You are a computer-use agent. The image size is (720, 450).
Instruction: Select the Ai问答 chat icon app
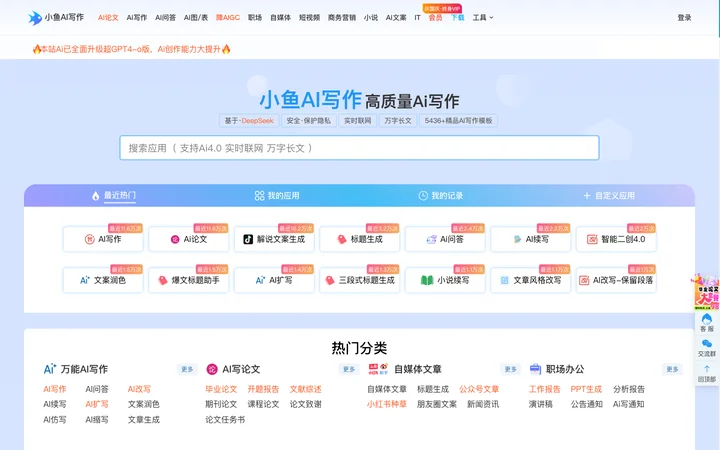445,239
